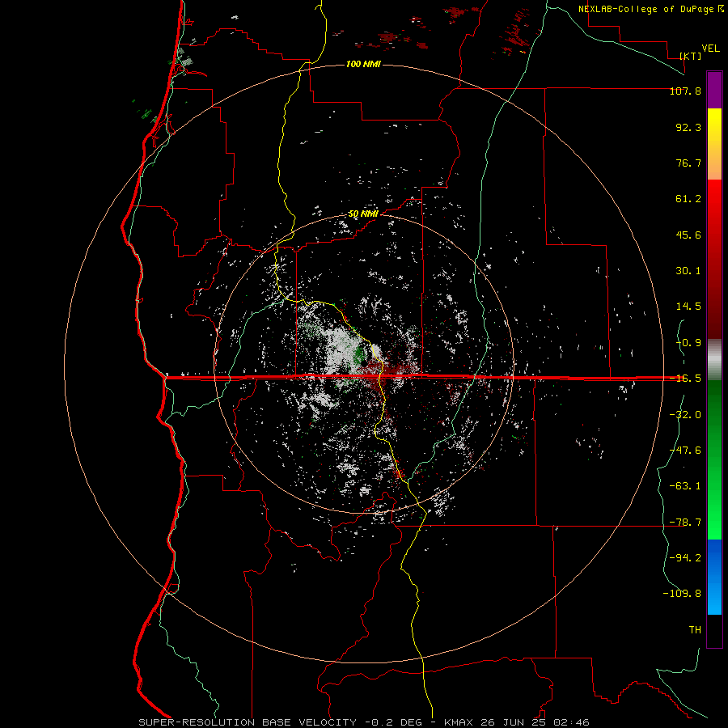Select the -0.9 velocity scale value
This screenshot has height=728, width=728.
coord(688,343)
